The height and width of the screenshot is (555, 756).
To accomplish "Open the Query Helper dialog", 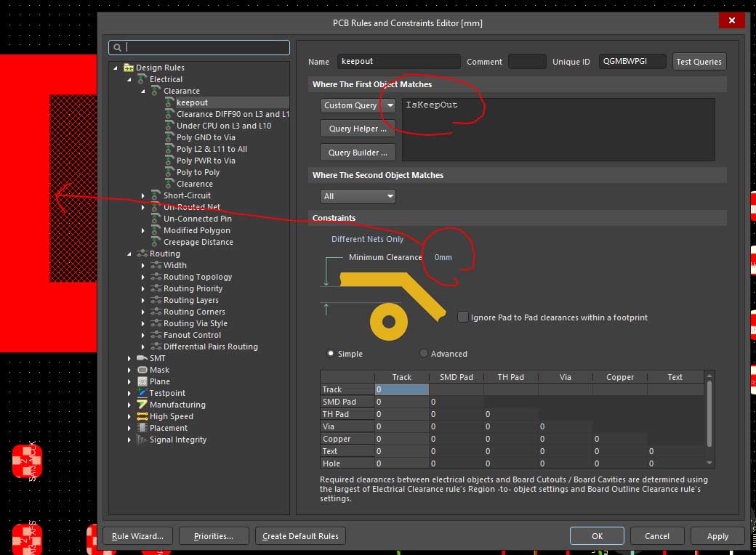I will coord(358,129).
